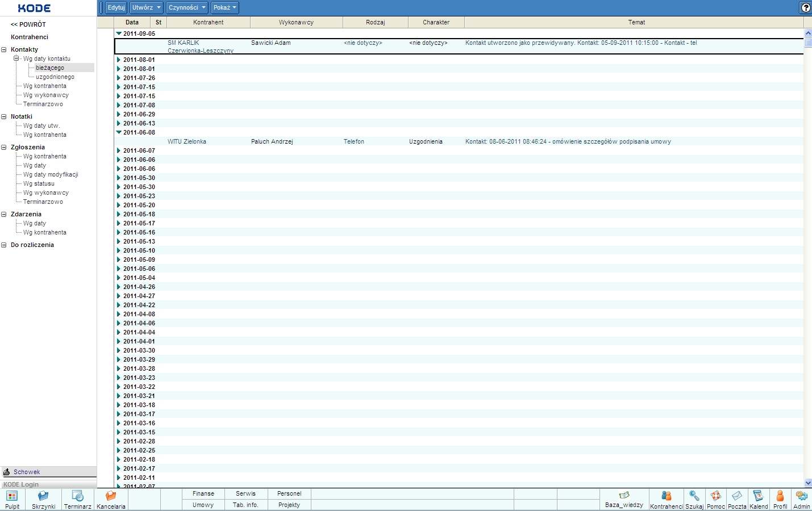Sort by the Data column header
Viewport: 812px width, 511px height.
coord(132,22)
